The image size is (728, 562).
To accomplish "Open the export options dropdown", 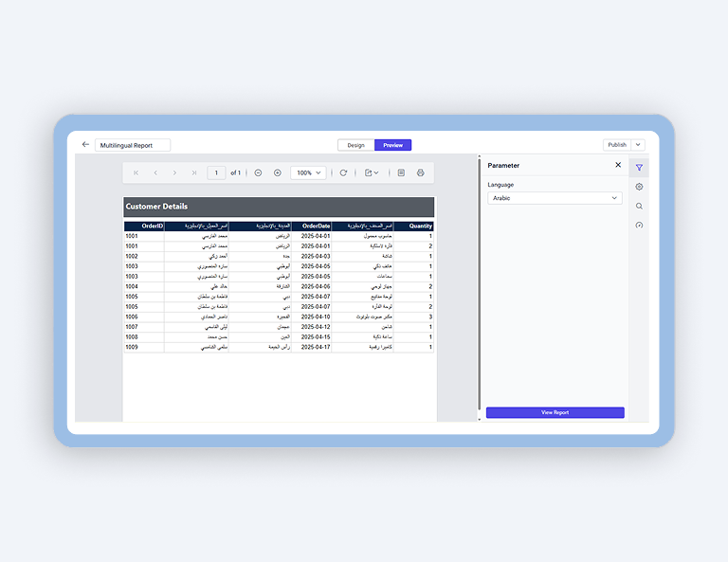I will coord(372,172).
